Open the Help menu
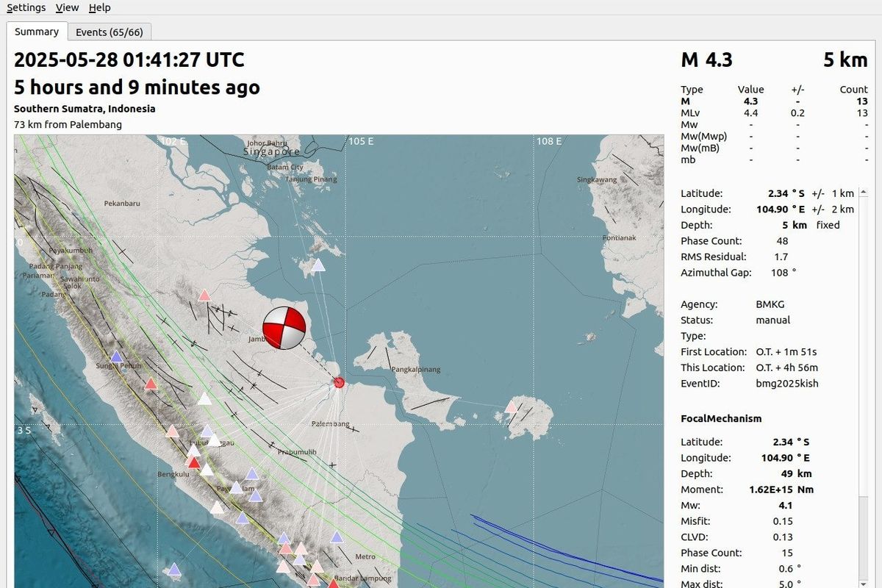The image size is (882, 588). point(99,7)
